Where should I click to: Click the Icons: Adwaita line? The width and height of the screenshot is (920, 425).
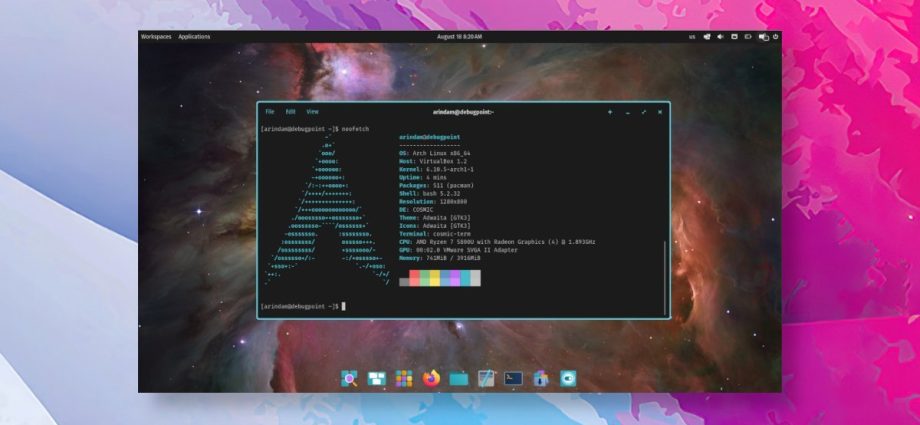click(435, 225)
